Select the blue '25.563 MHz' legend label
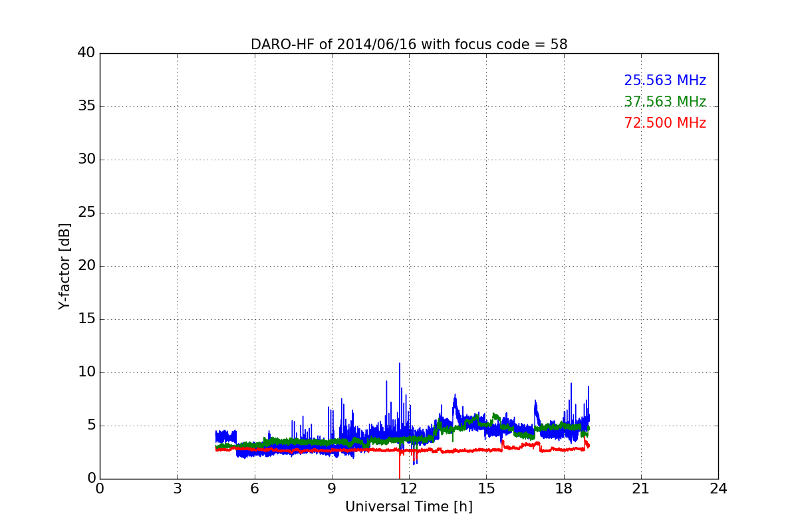The image size is (798, 532). pos(665,80)
